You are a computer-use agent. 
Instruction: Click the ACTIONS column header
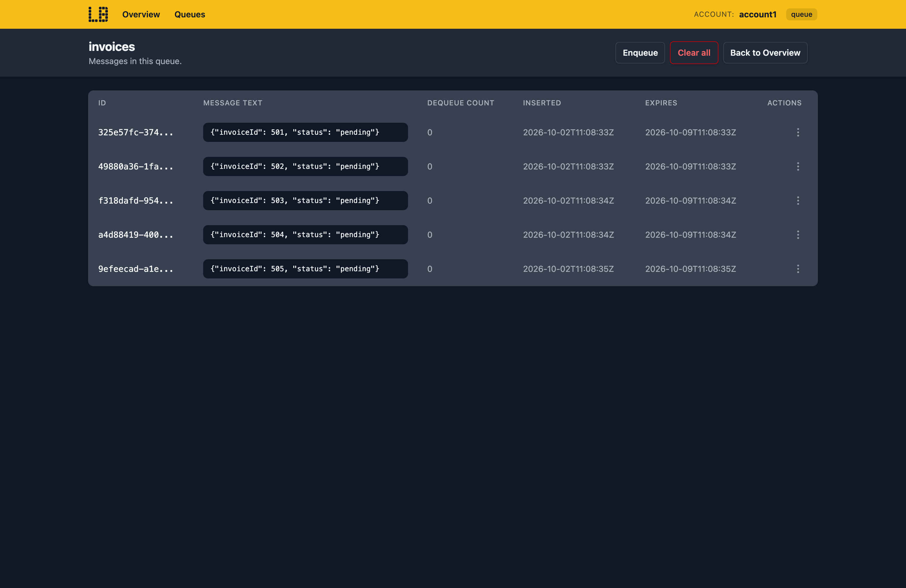784,103
